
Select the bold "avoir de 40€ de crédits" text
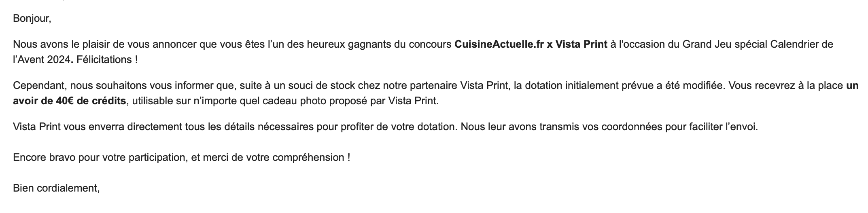70,101
